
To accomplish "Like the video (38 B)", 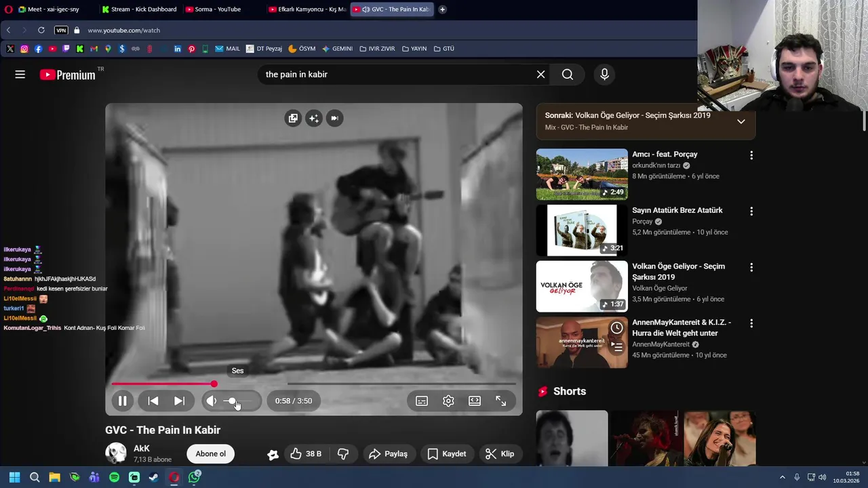I will [x=306, y=454].
